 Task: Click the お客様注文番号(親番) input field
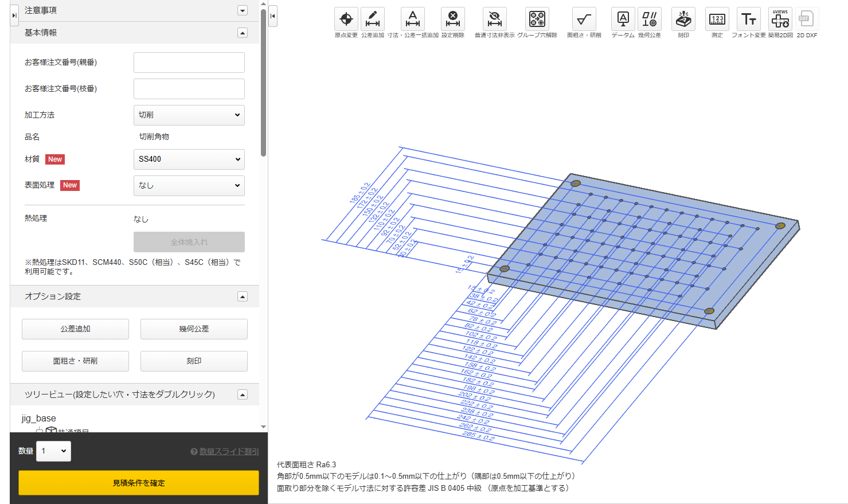tap(189, 62)
